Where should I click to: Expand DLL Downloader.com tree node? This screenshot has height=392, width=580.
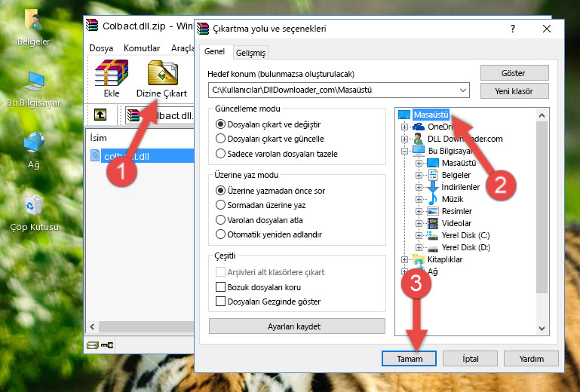(x=405, y=139)
